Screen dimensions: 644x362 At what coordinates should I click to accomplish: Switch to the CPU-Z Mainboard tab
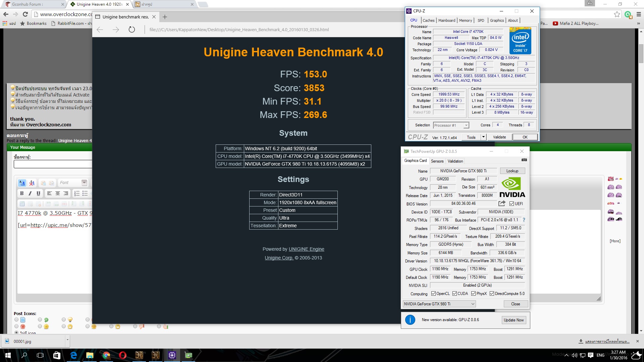click(446, 20)
